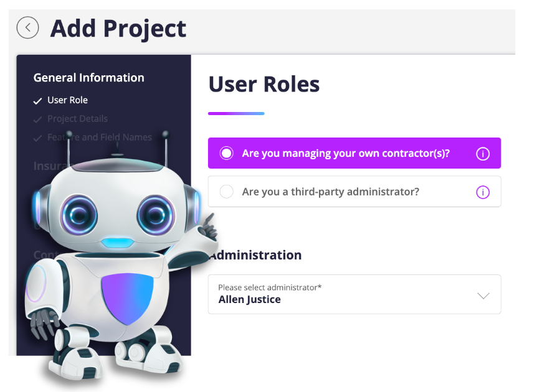Select the managing your own contractor(s) radio button
537x392 pixels.
pyautogui.click(x=227, y=153)
